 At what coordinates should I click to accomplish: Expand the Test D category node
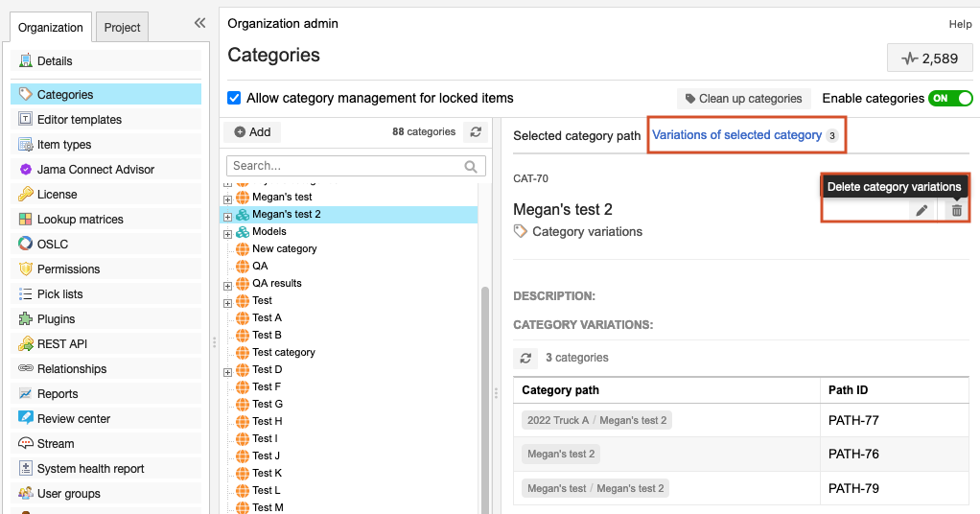pyautogui.click(x=228, y=370)
